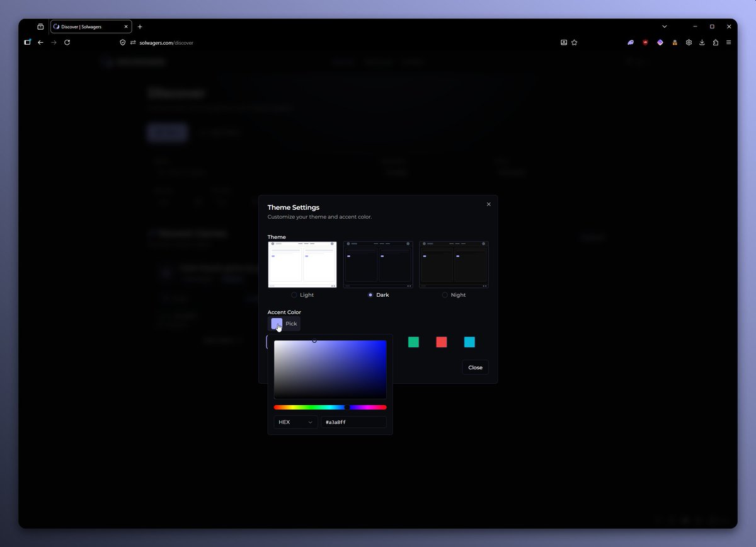Open the purple diamond extension
The image size is (756, 547).
(x=660, y=43)
